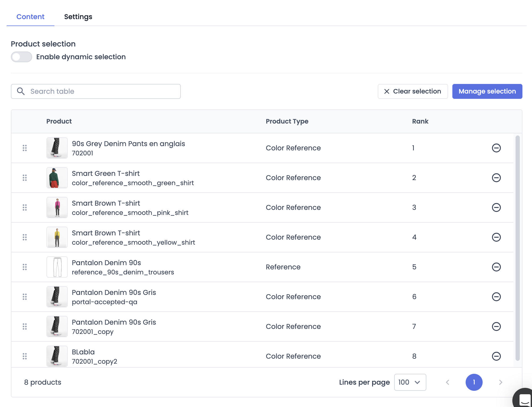Image resolution: width=532 pixels, height=407 pixels.
Task: Remove 702001_copy product from selection
Action: point(496,327)
